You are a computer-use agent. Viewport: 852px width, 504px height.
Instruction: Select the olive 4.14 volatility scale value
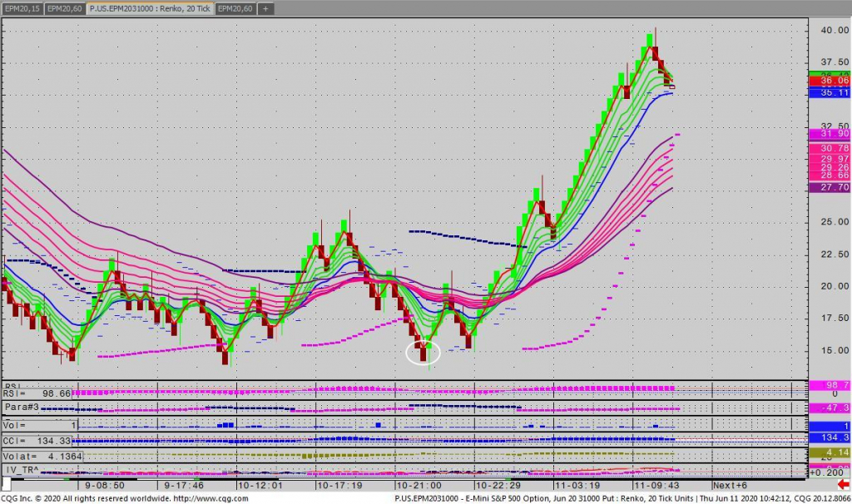point(830,452)
